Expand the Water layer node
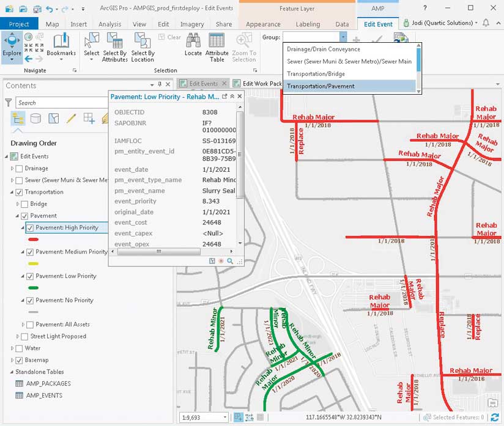The image size is (504, 426). [12, 348]
